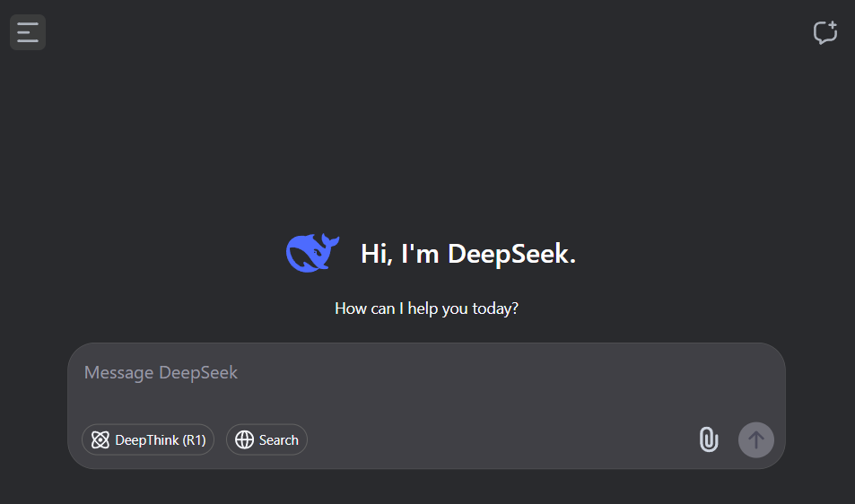This screenshot has width=855, height=504.
Task: Toggle DeepThink (R1) mode
Action: (x=148, y=439)
